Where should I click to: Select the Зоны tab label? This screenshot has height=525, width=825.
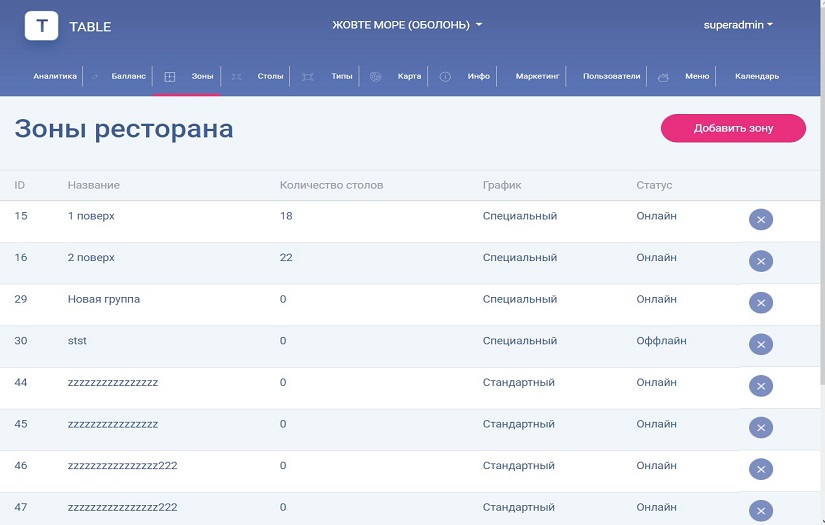(x=202, y=76)
